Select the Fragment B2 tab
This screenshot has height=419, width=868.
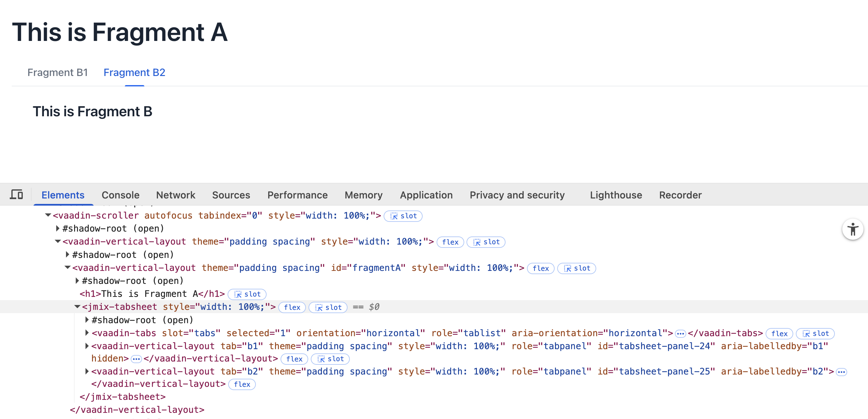(135, 72)
